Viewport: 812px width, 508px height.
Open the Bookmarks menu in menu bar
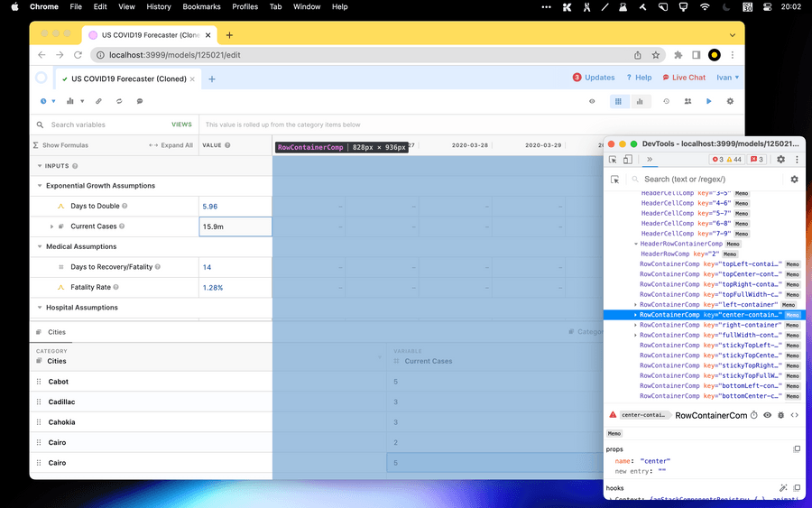click(x=201, y=6)
